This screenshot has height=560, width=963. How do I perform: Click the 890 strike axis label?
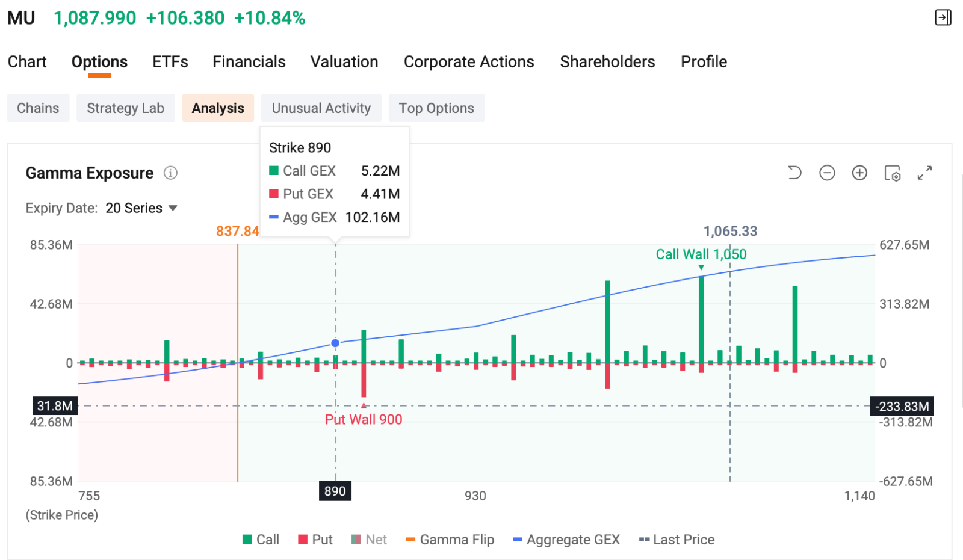[335, 491]
